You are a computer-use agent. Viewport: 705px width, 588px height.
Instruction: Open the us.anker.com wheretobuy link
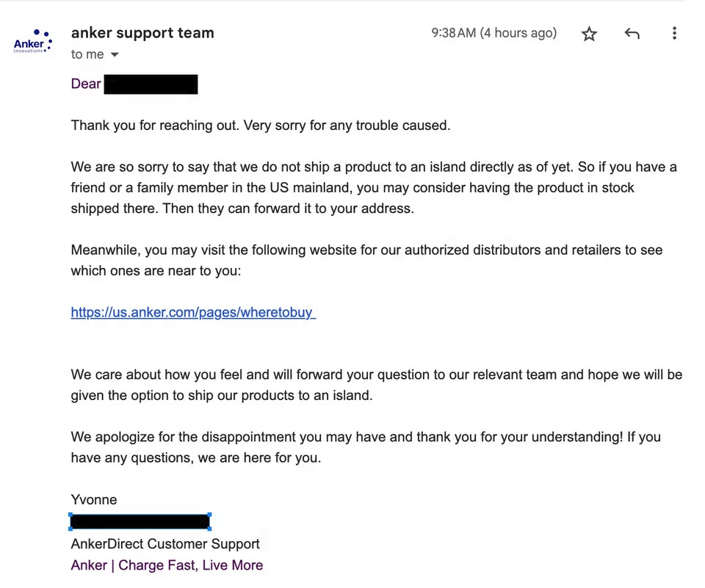192,313
